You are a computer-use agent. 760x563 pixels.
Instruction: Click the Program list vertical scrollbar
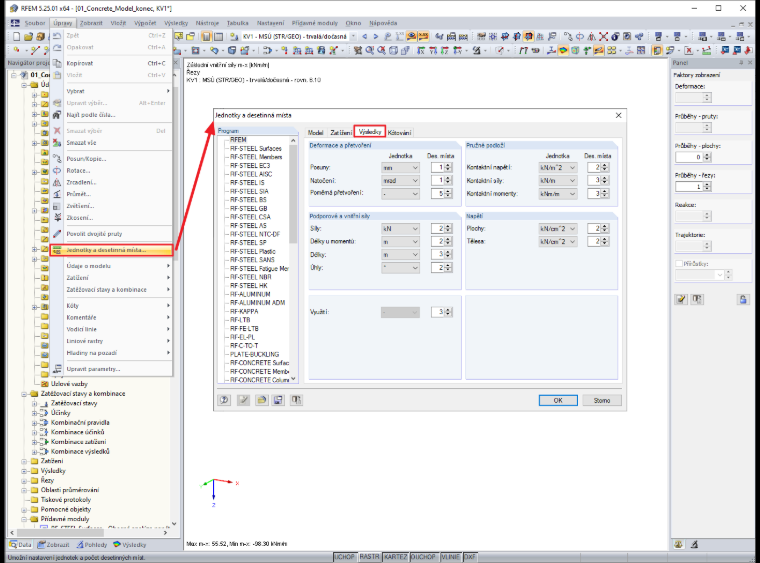pos(293,260)
